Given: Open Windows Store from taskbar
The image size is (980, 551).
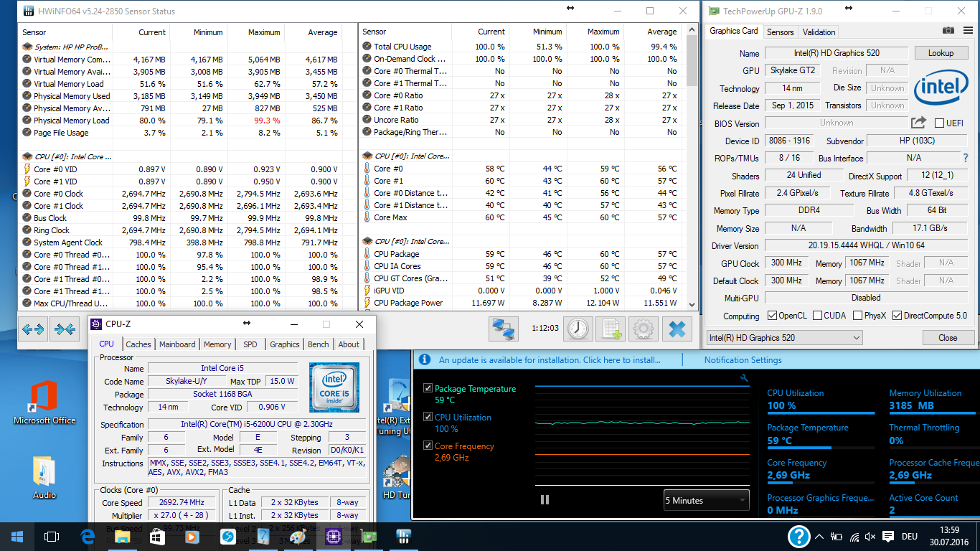Looking at the screenshot, I should [157, 537].
